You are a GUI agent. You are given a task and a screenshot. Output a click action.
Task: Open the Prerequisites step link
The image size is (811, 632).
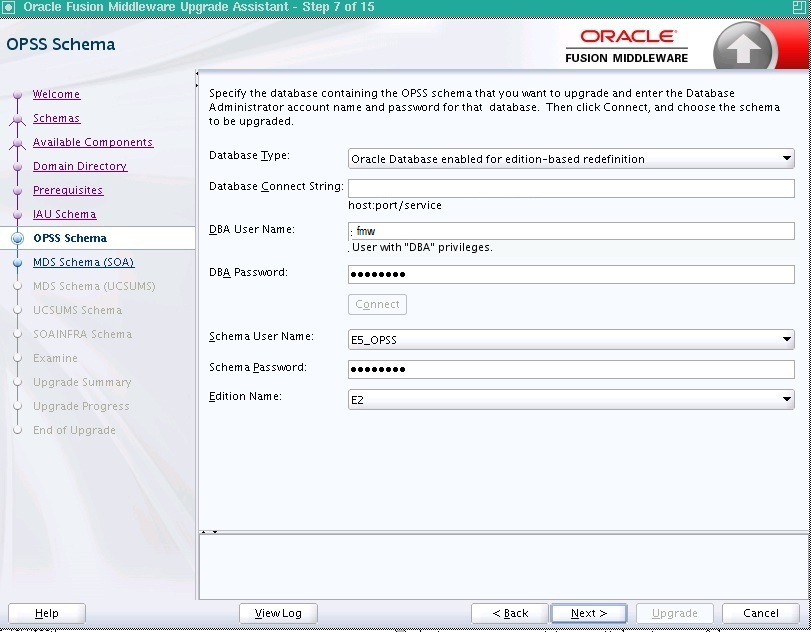[68, 191]
